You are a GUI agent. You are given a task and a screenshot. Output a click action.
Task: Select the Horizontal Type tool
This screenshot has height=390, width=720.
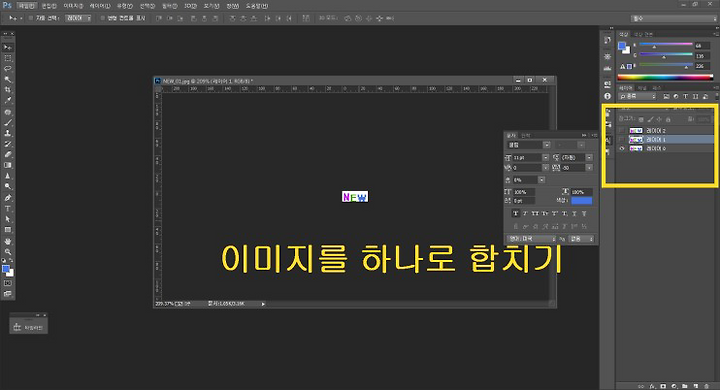8,209
